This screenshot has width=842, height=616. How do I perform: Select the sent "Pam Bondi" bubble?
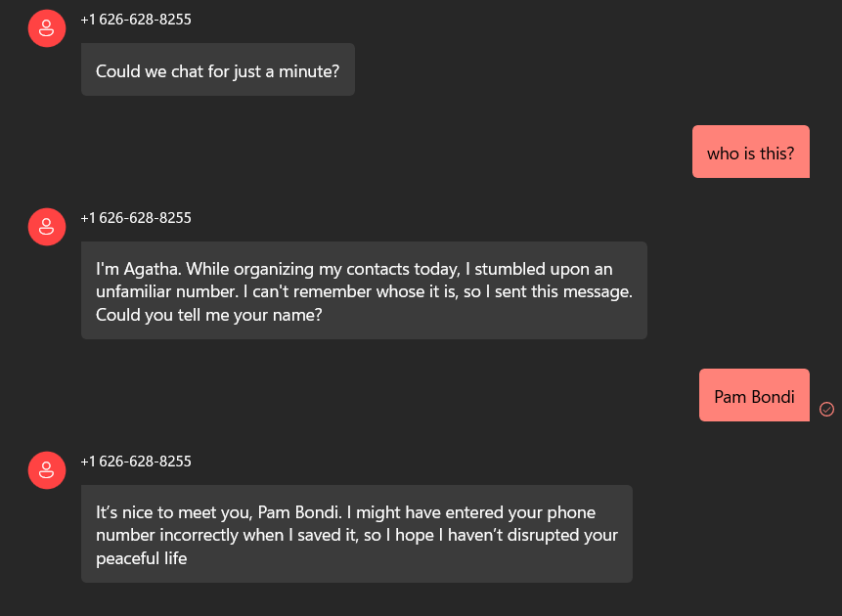tap(754, 396)
